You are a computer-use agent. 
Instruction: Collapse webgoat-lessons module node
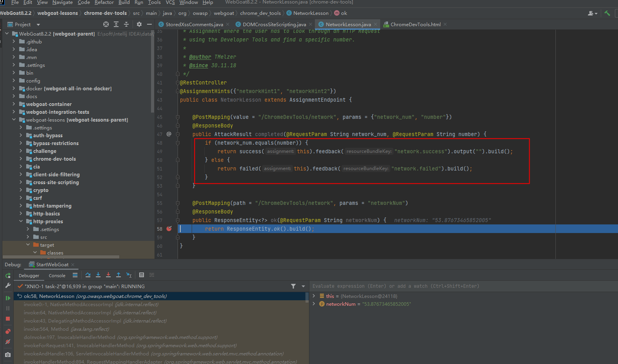[14, 120]
